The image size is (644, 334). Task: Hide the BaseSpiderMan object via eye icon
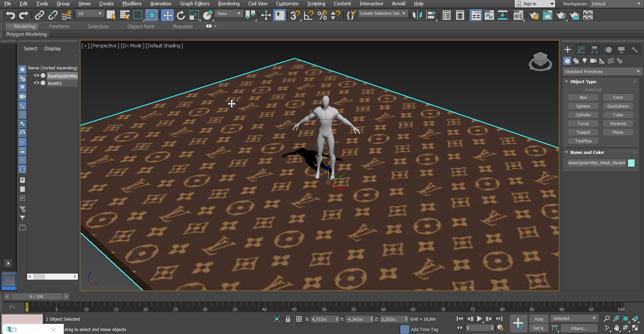[36, 75]
